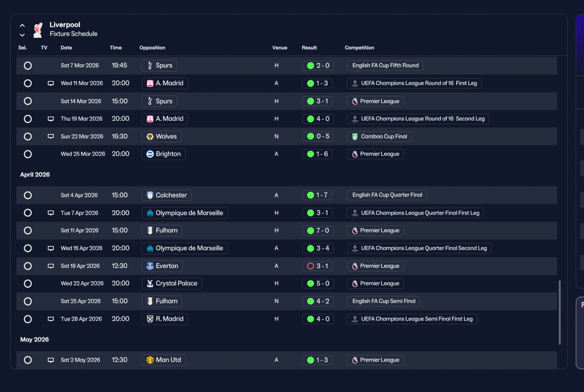The height and width of the screenshot is (392, 584).
Task: Click the Brighton club badge icon
Action: (x=150, y=154)
